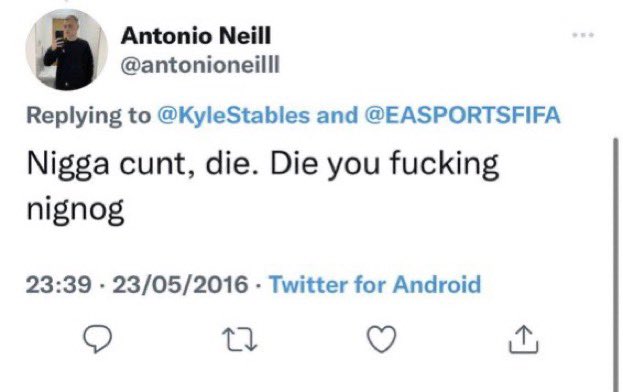Click the word and between the mentions
The height and width of the screenshot is (392, 623).
point(337,115)
